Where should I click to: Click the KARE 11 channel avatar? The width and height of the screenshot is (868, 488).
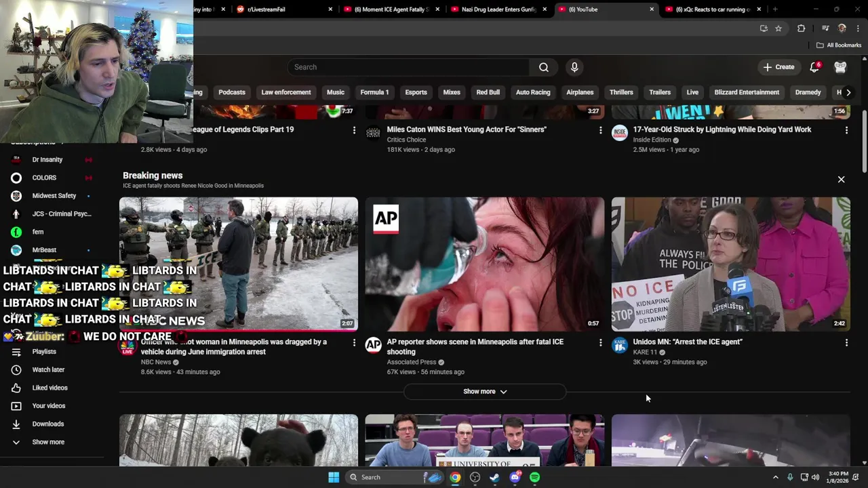[x=620, y=346]
